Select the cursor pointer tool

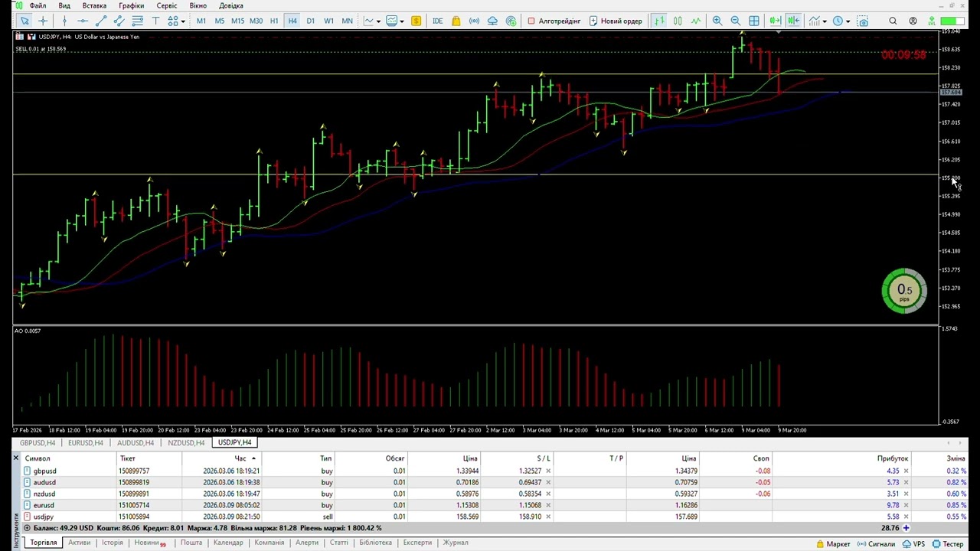[x=24, y=21]
